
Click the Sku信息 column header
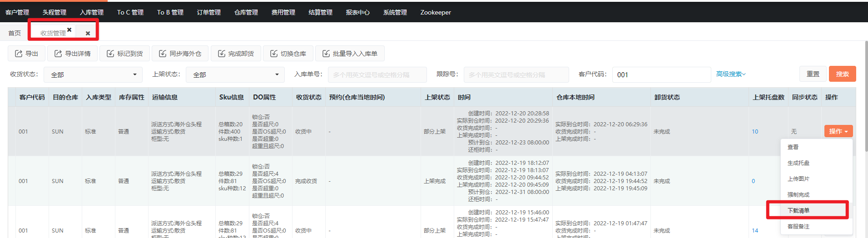pos(232,97)
